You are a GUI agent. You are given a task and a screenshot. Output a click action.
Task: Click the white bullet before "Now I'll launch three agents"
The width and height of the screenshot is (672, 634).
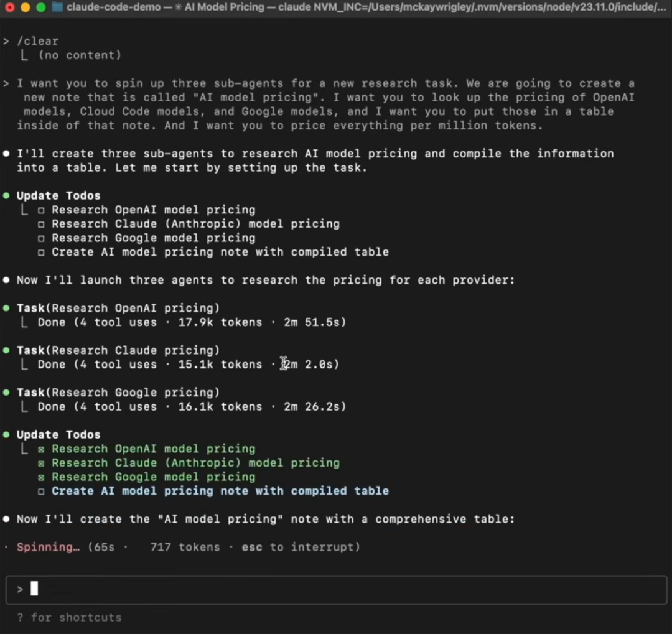coord(6,280)
